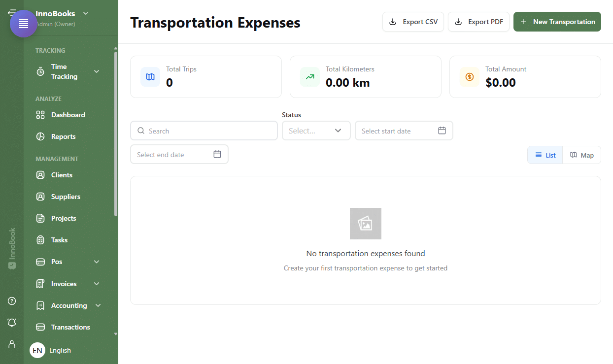This screenshot has height=364, width=613.
Task: Click the Clients contact icon
Action: coord(40,175)
